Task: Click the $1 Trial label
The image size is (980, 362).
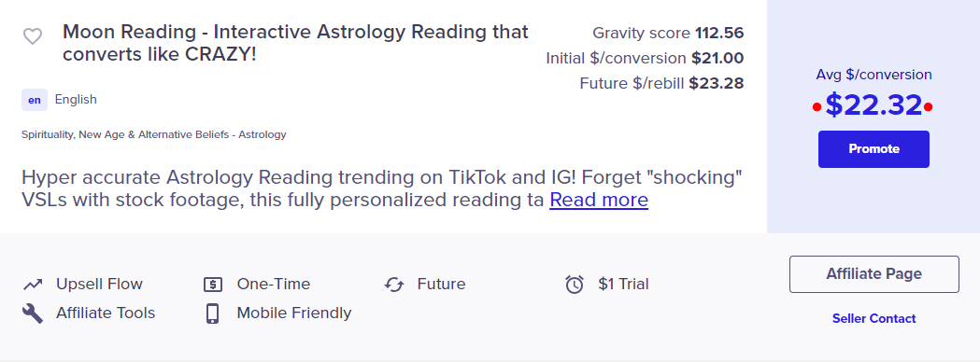Action: pos(623,284)
